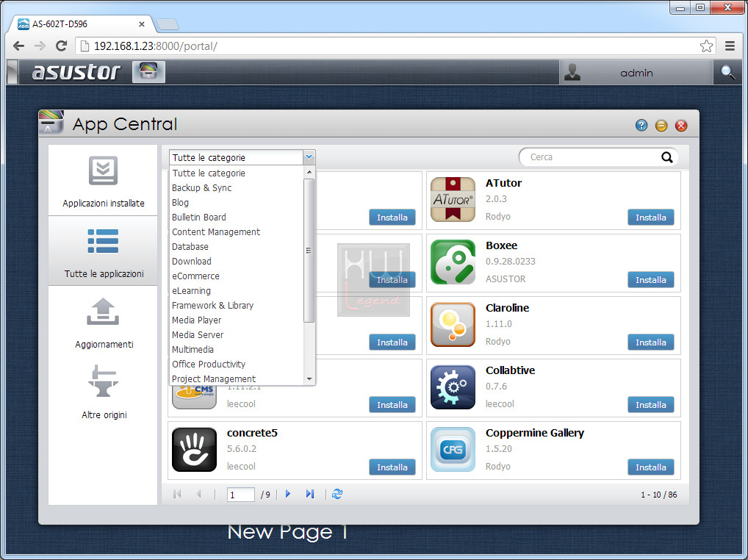Image resolution: width=748 pixels, height=560 pixels.
Task: Open the ATutor app title
Action: click(x=503, y=183)
